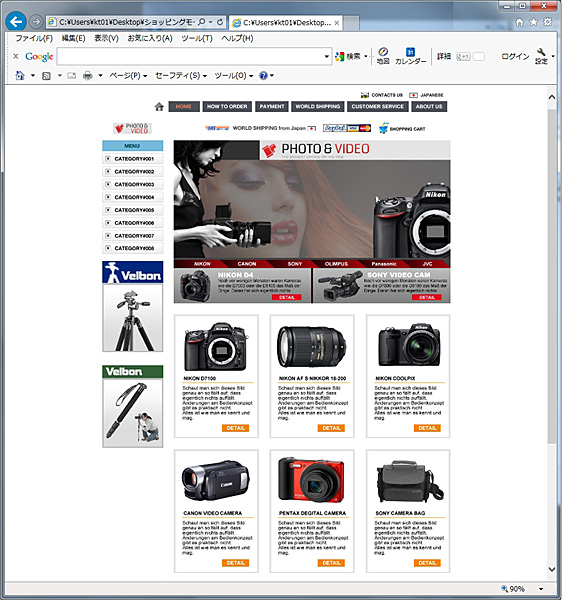Click DETAIL button under NIKON D4
Image resolution: width=562 pixels, height=600 pixels.
point(287,297)
